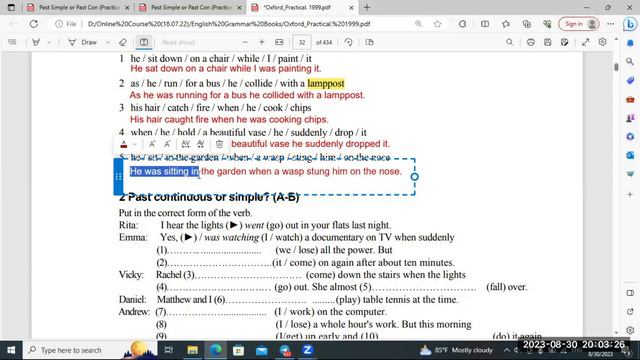Screen dimensions: 640x360
Task: Increase the text box font size
Action: click(x=152, y=144)
